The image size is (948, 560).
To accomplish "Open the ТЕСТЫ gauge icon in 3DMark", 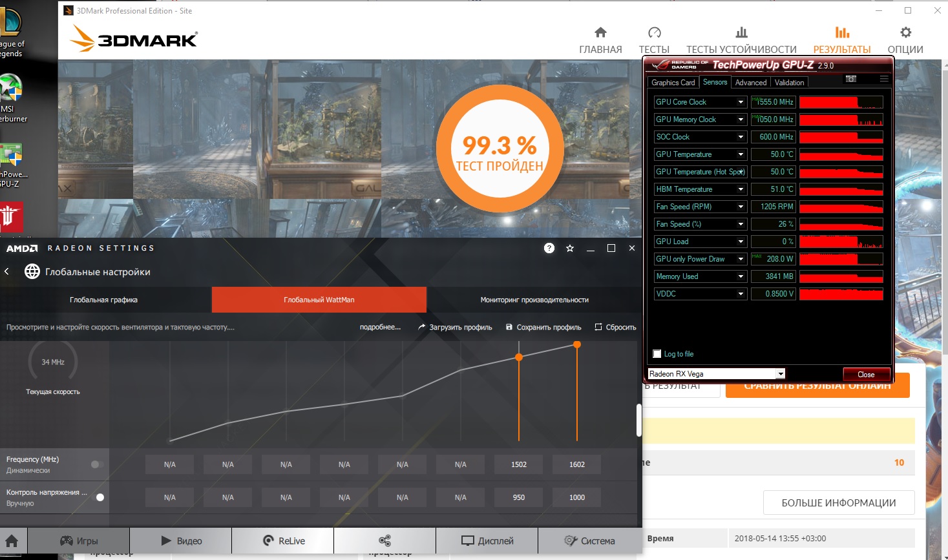I will pyautogui.click(x=654, y=32).
